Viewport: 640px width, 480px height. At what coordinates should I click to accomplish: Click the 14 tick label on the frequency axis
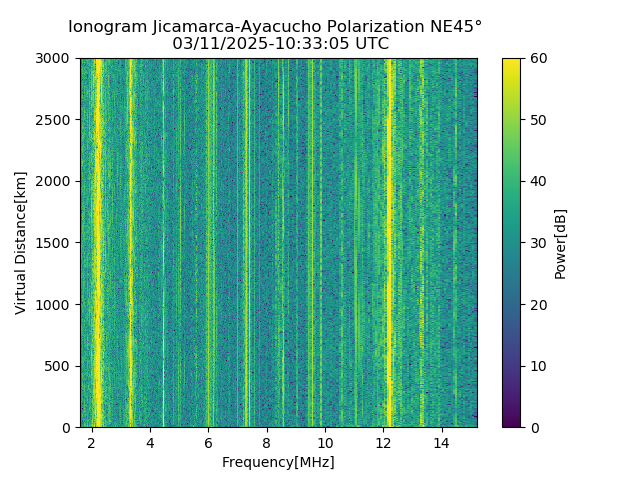[x=442, y=443]
